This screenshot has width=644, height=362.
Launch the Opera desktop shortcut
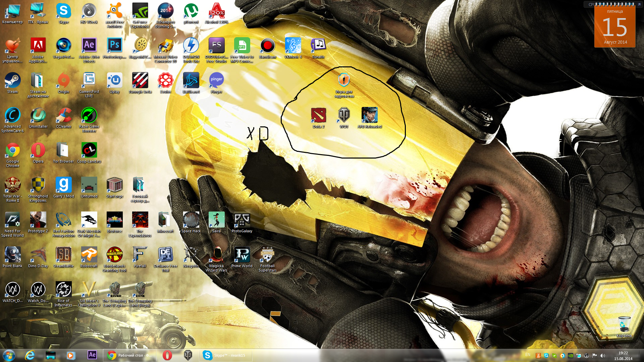point(38,153)
